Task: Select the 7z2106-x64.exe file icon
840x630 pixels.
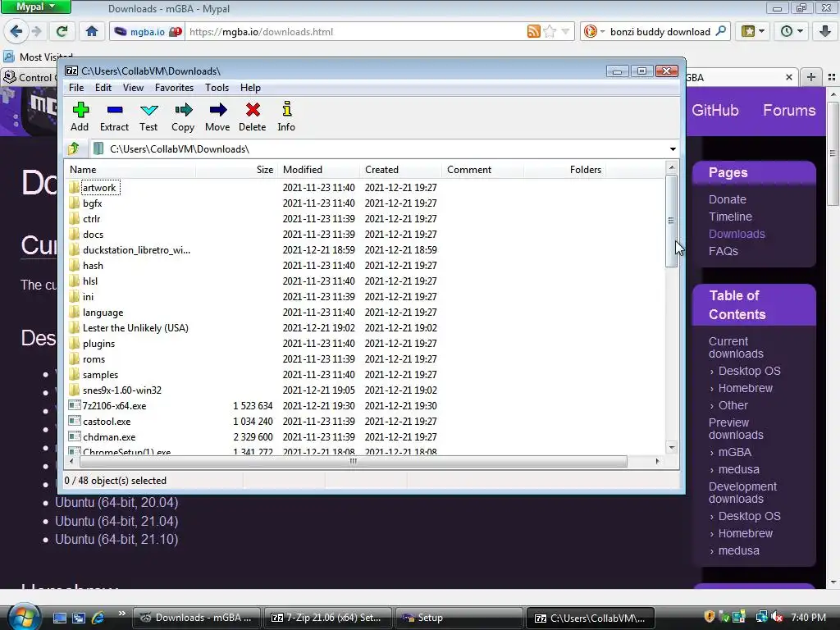Action: tap(75, 405)
